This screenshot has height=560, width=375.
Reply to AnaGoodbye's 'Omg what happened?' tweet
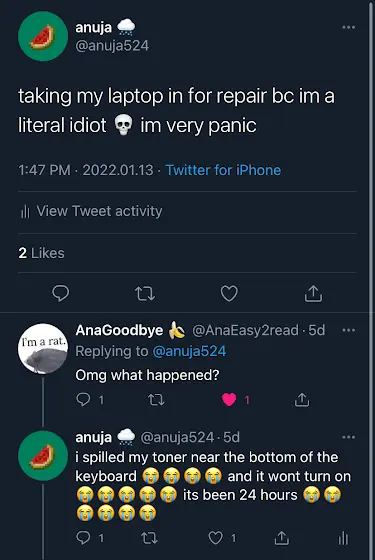click(84, 400)
